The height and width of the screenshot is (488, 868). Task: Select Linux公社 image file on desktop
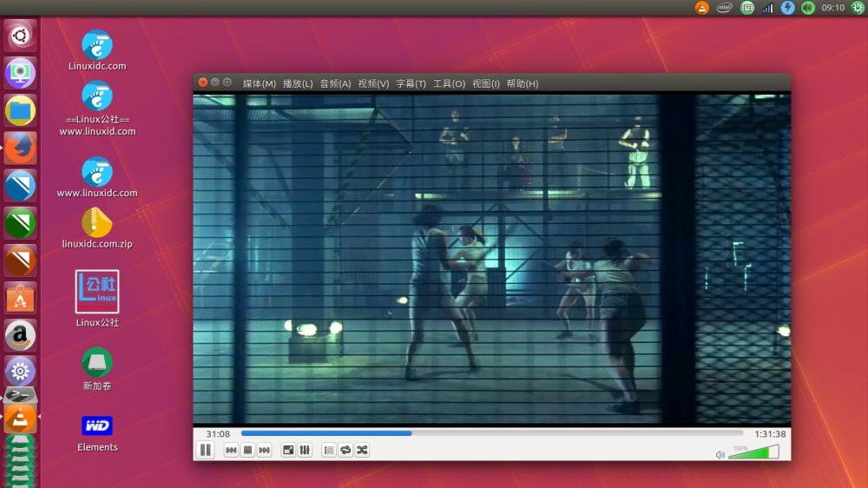point(97,299)
